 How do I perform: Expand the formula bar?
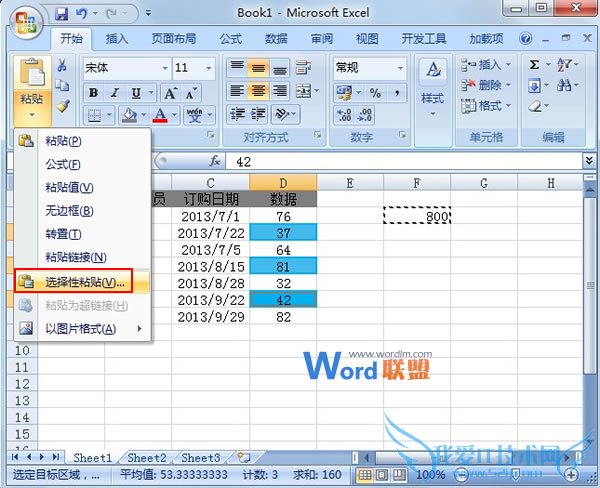589,161
